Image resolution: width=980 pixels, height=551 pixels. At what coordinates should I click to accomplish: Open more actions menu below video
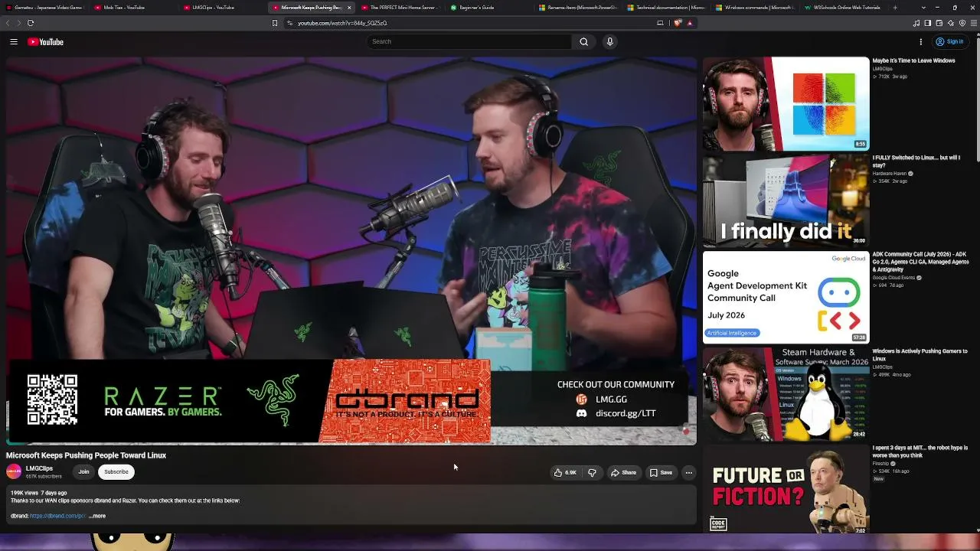coord(688,473)
